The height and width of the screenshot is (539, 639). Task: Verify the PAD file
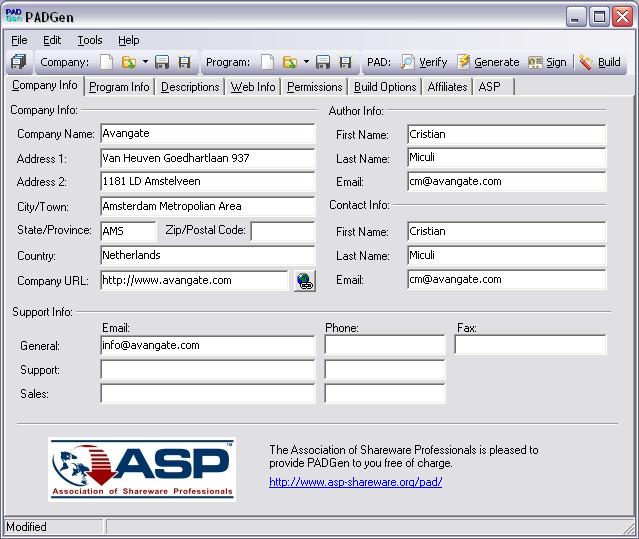point(424,62)
